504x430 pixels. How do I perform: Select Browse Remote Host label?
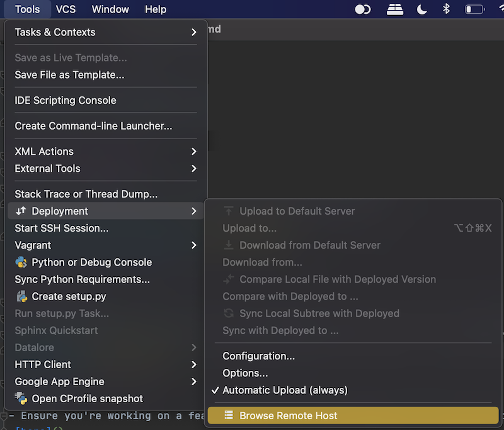click(289, 416)
